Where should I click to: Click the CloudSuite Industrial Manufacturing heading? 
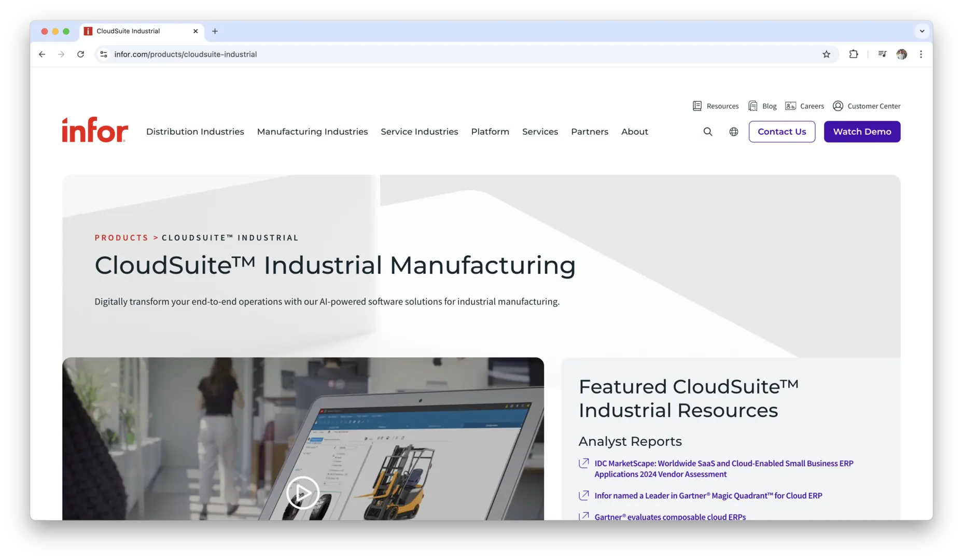pyautogui.click(x=335, y=265)
